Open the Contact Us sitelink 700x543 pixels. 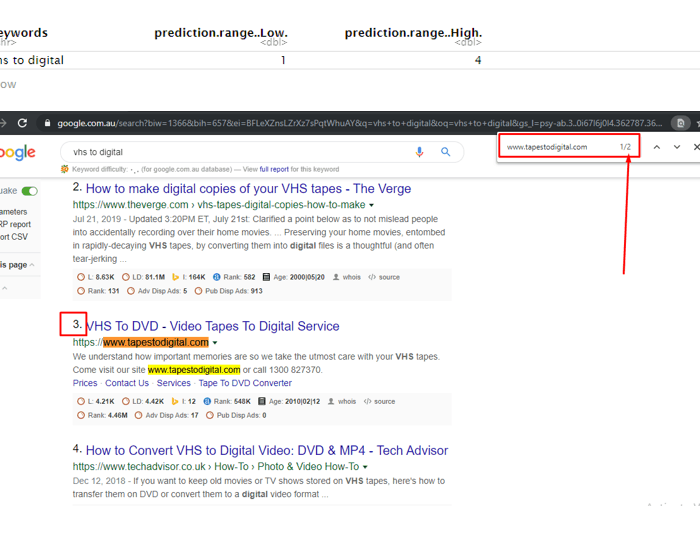tap(127, 383)
